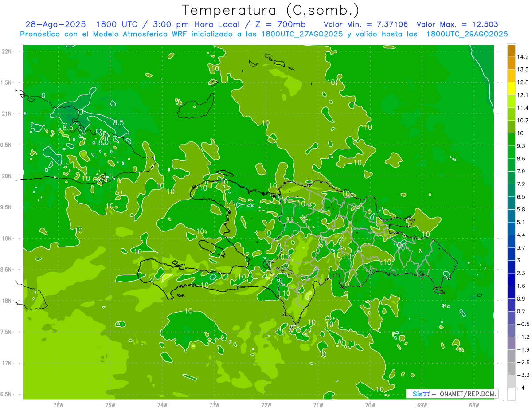Click legend value '2.3'

pos(521,273)
